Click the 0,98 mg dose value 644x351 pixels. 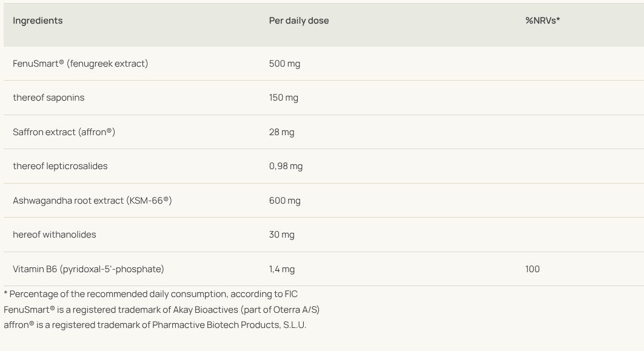point(286,166)
